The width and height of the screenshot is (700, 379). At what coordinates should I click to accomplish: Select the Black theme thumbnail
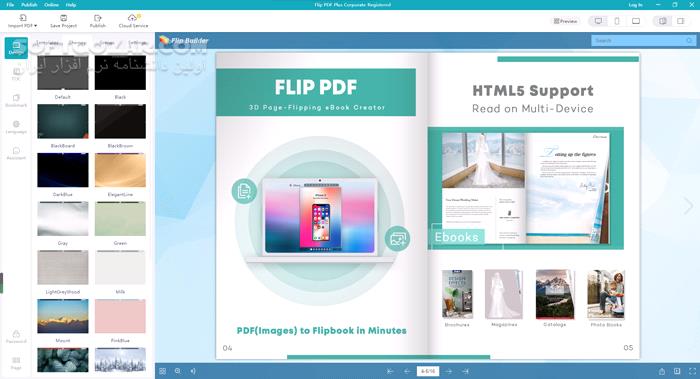point(120,73)
